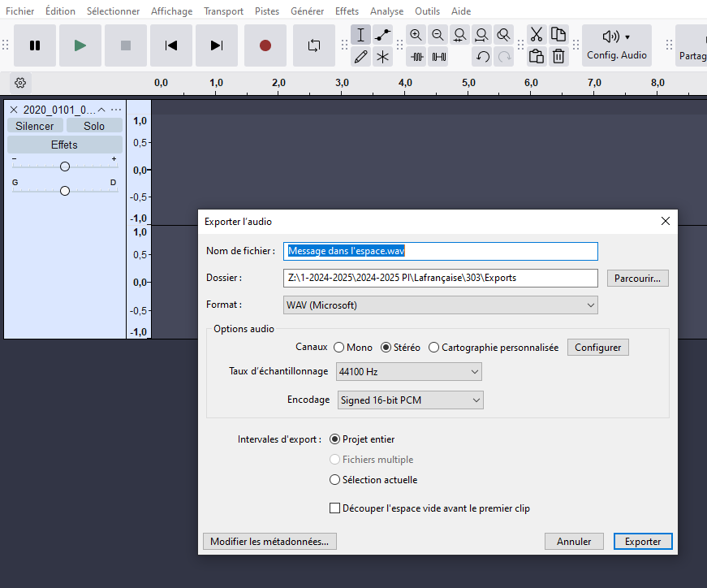This screenshot has height=588, width=707.
Task: Open the Effets menu
Action: [x=347, y=11]
